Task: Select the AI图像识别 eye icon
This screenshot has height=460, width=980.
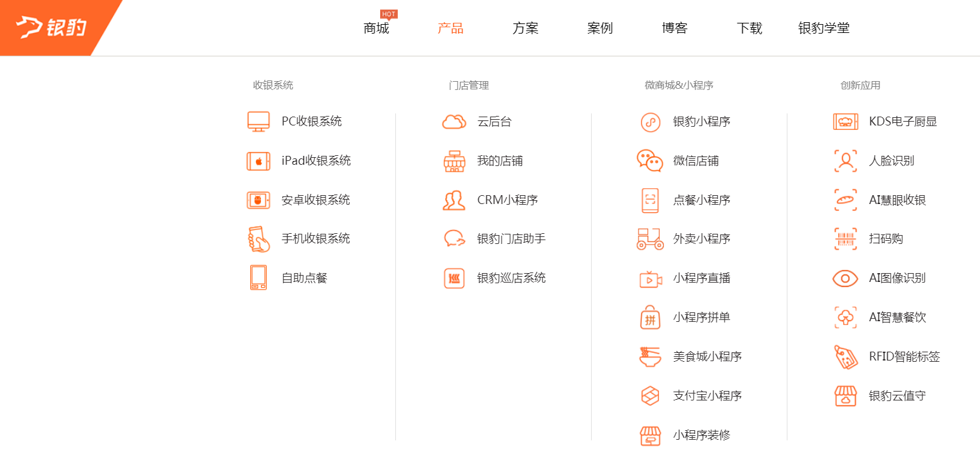Action: [x=846, y=278]
